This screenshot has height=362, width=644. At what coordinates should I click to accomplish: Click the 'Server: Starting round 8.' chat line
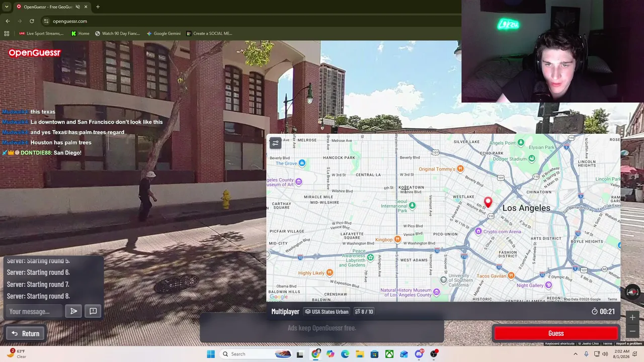click(x=38, y=296)
